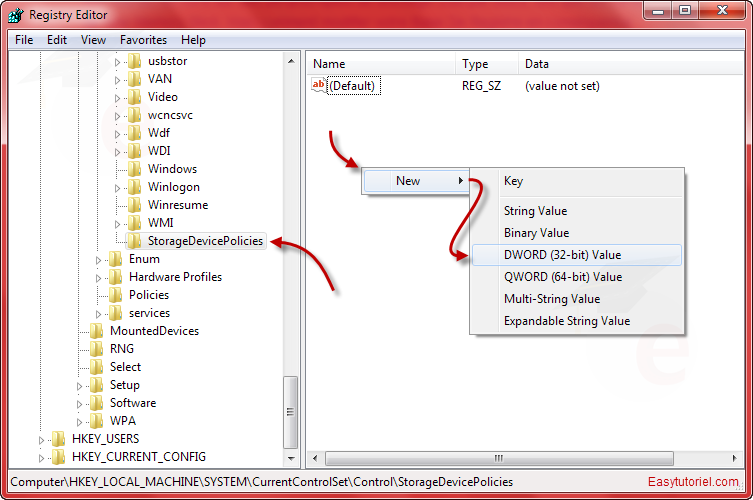Screen dimensions: 753x500
Task: Expand the HKEY_USERS hive
Action: (x=41, y=440)
